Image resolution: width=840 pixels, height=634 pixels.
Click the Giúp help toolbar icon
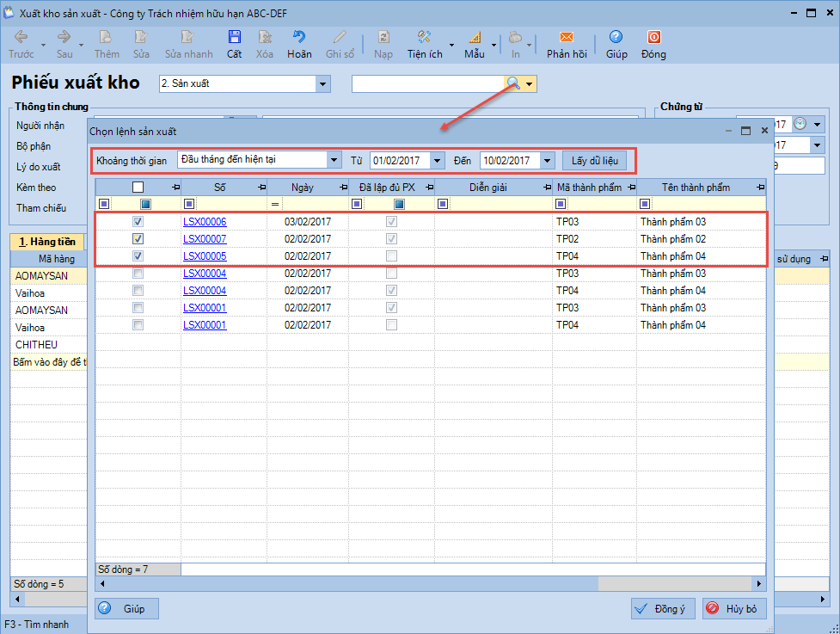point(616,38)
